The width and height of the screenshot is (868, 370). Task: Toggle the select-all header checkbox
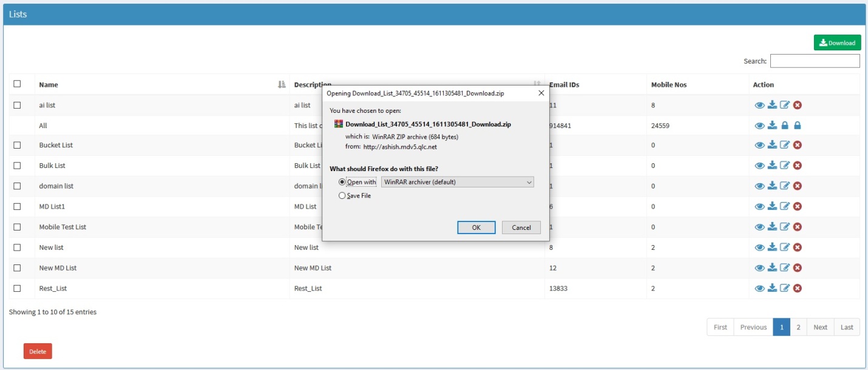[17, 84]
